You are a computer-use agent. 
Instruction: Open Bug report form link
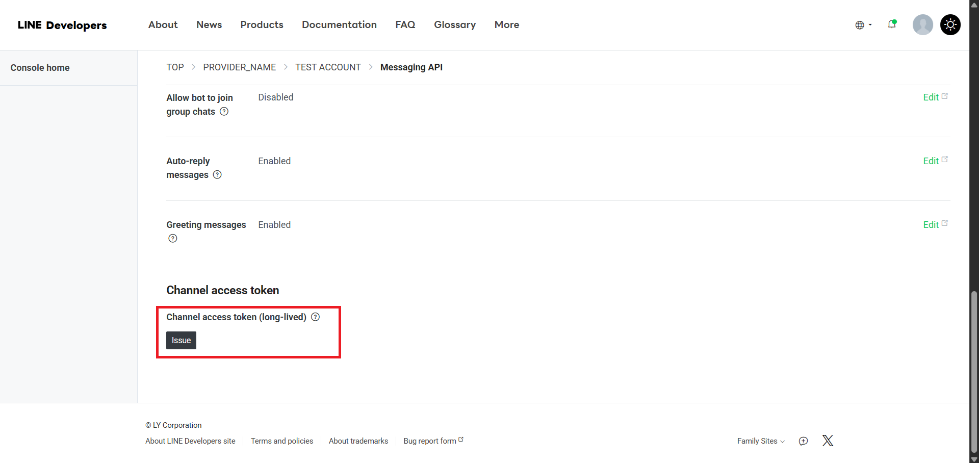(x=433, y=441)
